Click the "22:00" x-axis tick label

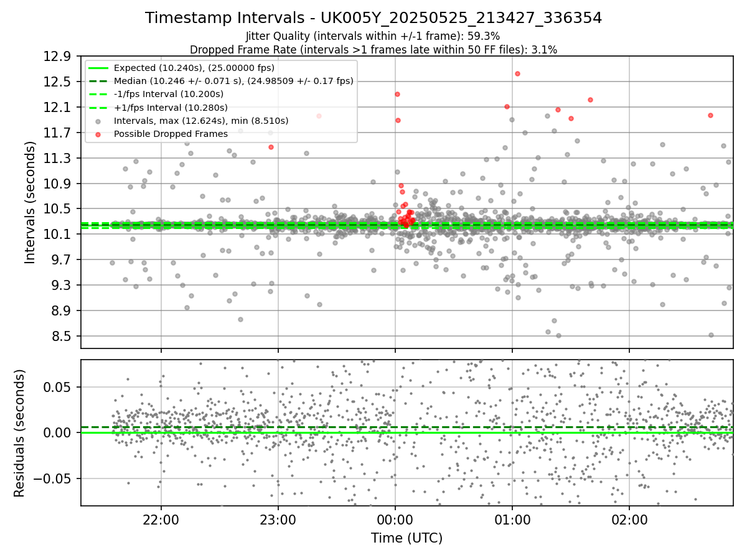point(161,519)
